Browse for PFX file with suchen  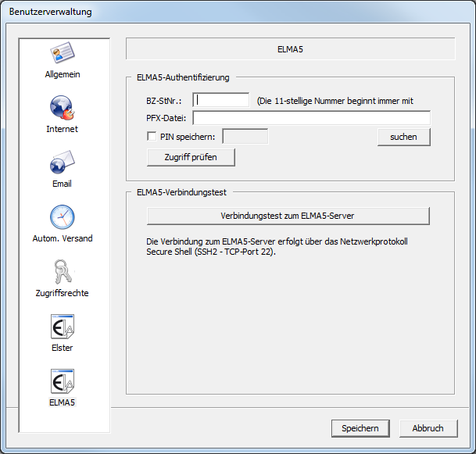tap(404, 137)
